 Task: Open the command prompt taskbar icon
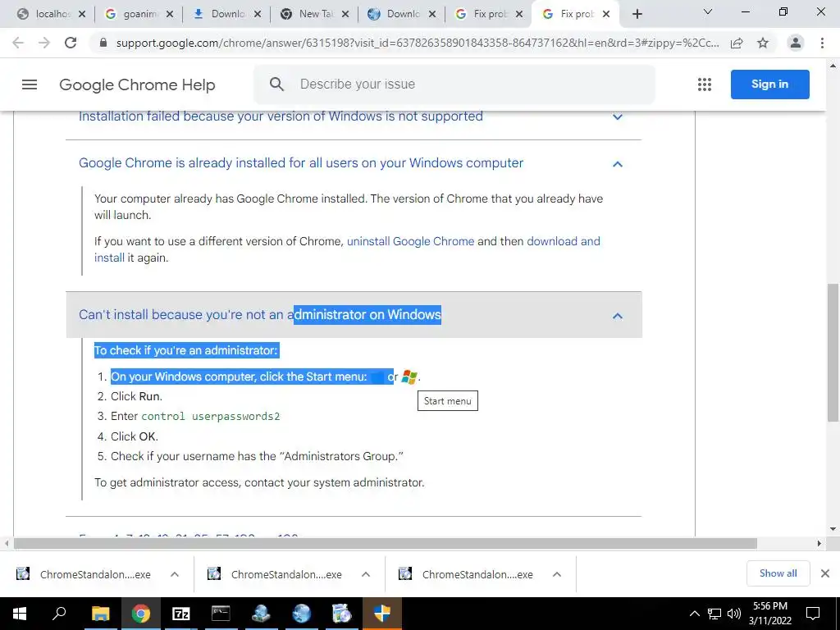(221, 614)
